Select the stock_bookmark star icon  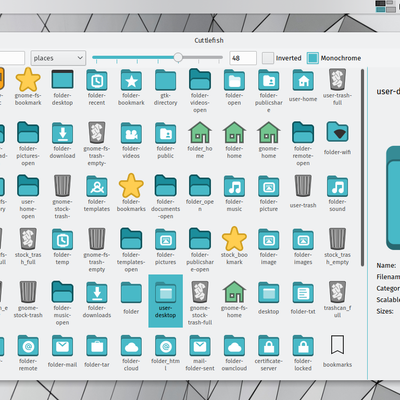pyautogui.click(x=234, y=238)
